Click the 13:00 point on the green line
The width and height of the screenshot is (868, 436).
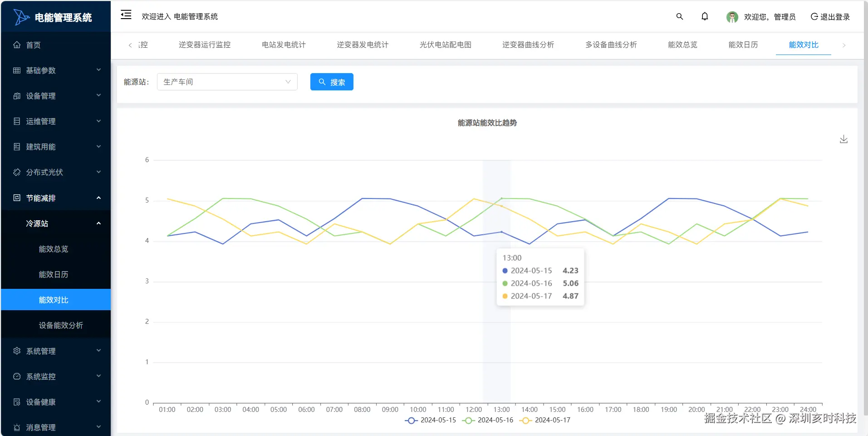pyautogui.click(x=501, y=198)
